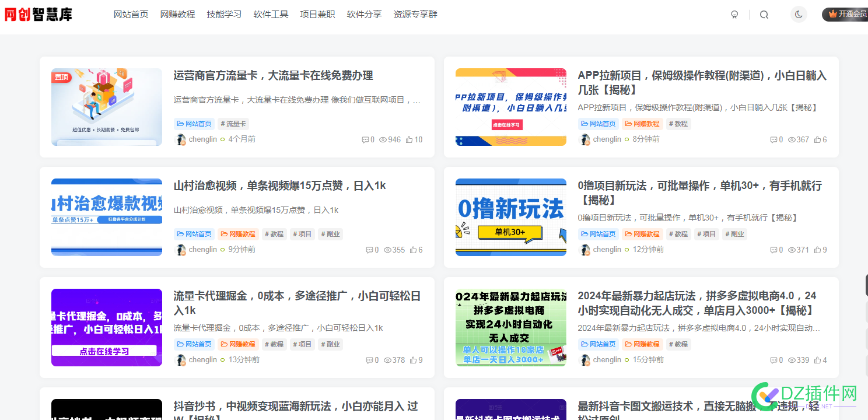Click the badge icon in the top header
868x420 pixels.
pos(734,14)
